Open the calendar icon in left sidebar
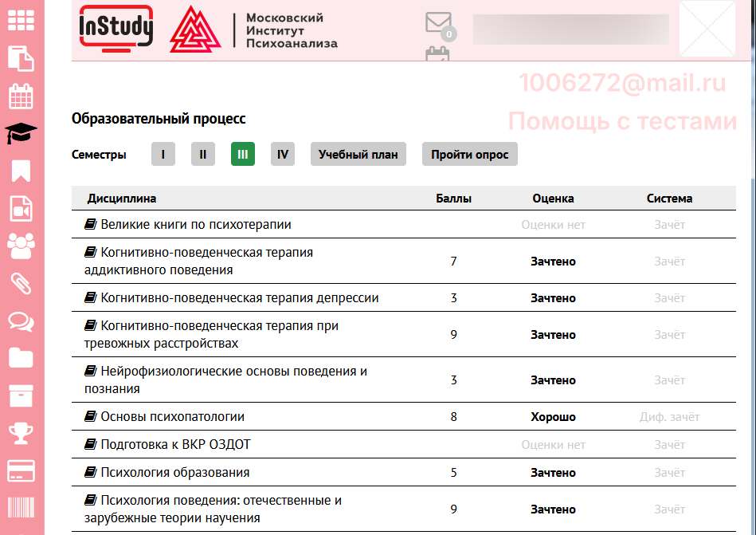Screen dimensions: 756x535 pos(21,96)
